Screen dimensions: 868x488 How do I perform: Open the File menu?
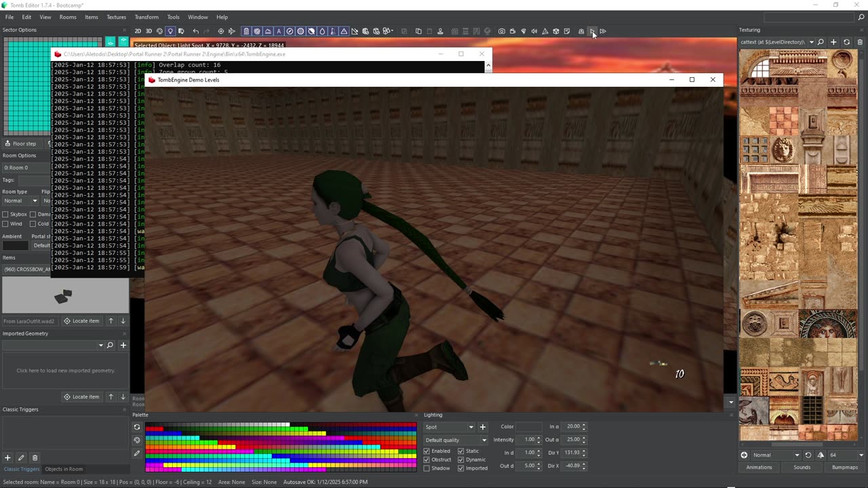pyautogui.click(x=9, y=17)
